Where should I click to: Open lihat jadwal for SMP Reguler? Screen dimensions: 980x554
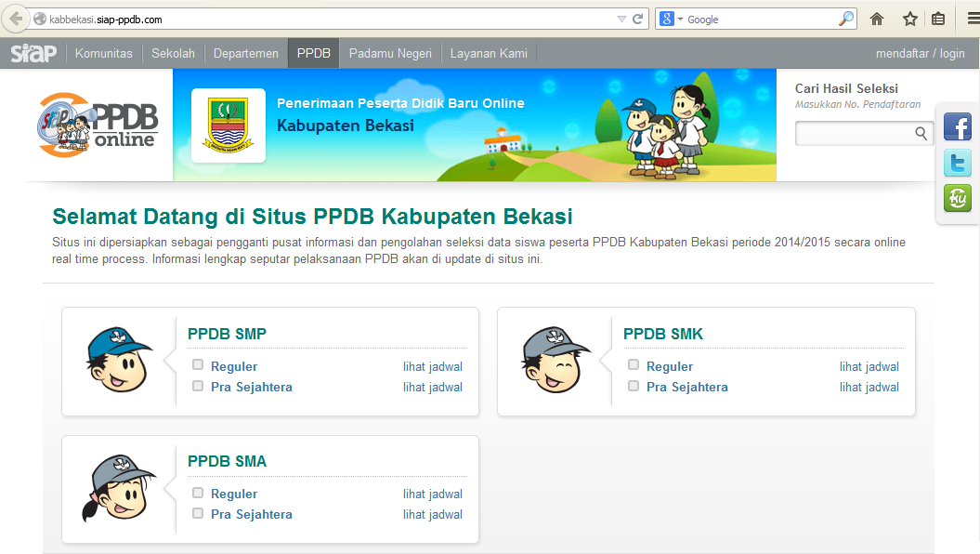click(433, 365)
